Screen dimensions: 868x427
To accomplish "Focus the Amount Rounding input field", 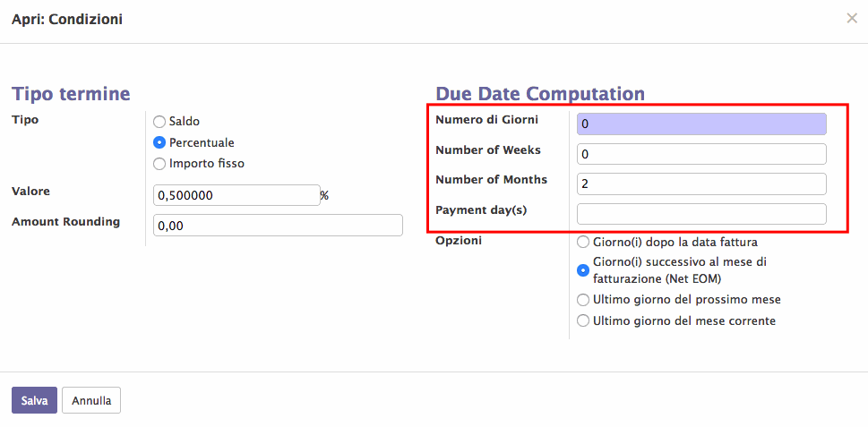I will (278, 226).
